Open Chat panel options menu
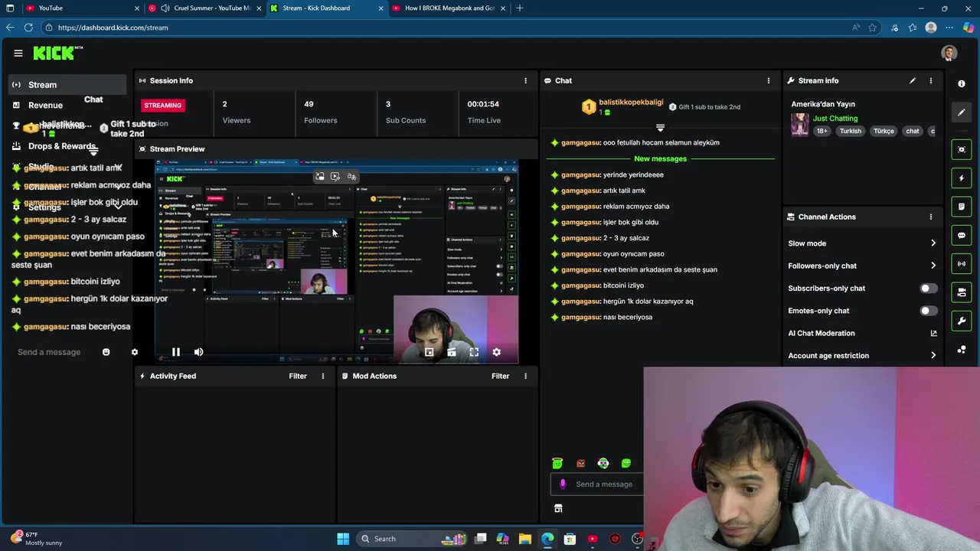This screenshot has height=551, width=980. pyautogui.click(x=769, y=80)
